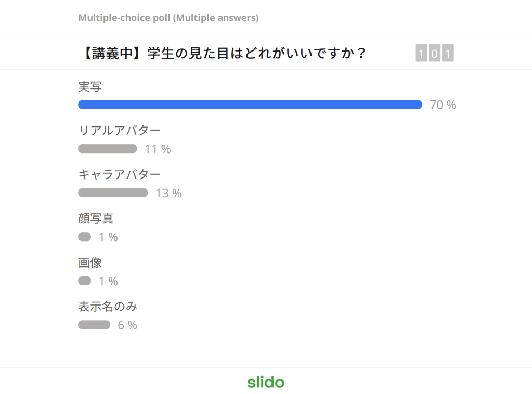Select the 表示名のみ option label
The image size is (532, 394).
click(108, 307)
